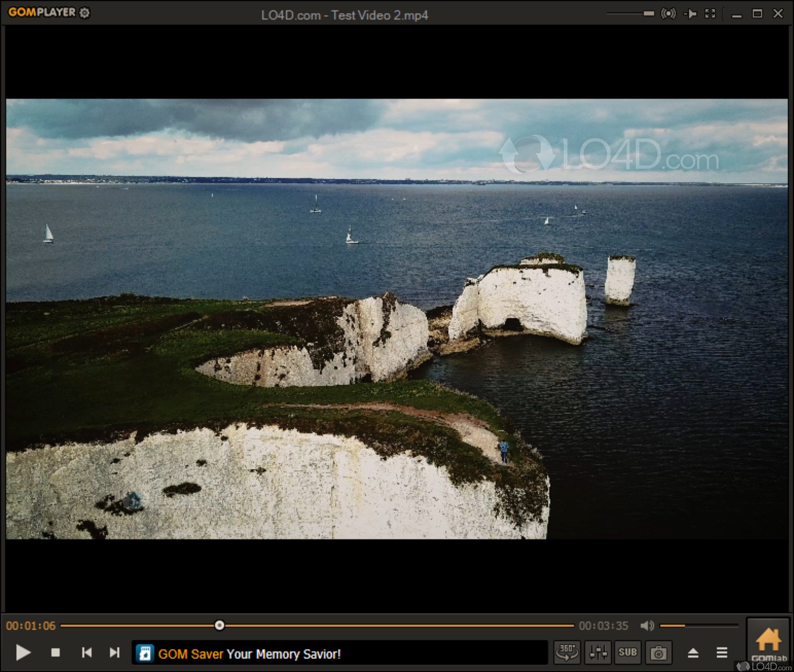The image size is (794, 672).
Task: Toggle stay-on-top pin icon
Action: tap(690, 14)
